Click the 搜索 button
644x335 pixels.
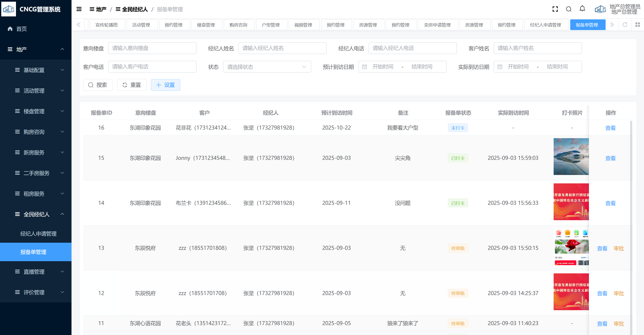[98, 85]
